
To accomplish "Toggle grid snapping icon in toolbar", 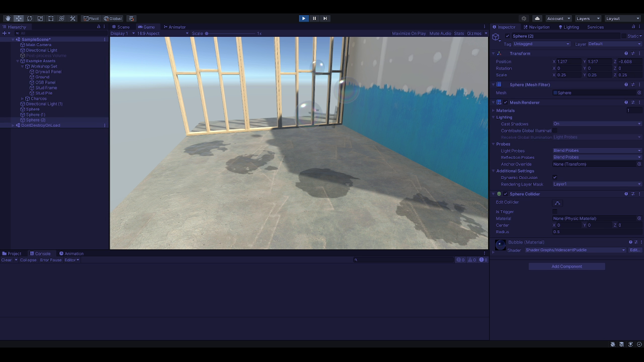I will pos(131,19).
